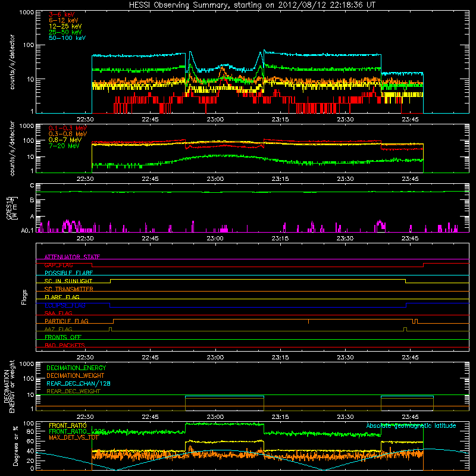Image resolution: width=476 pixels, height=476 pixels.
Task: Click the GOES15 y-axis label
Action: (11, 208)
